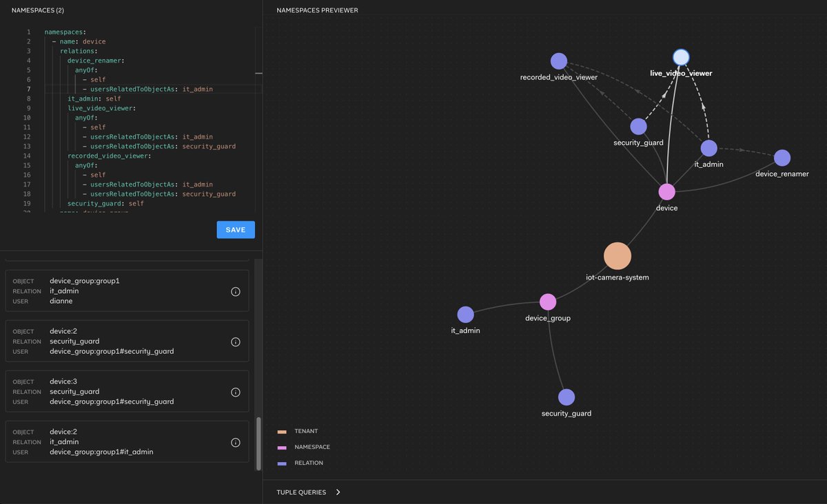Viewport: 827px width, 504px height.
Task: Click 'device_group:group1#it_admin' user value
Action: point(101,452)
